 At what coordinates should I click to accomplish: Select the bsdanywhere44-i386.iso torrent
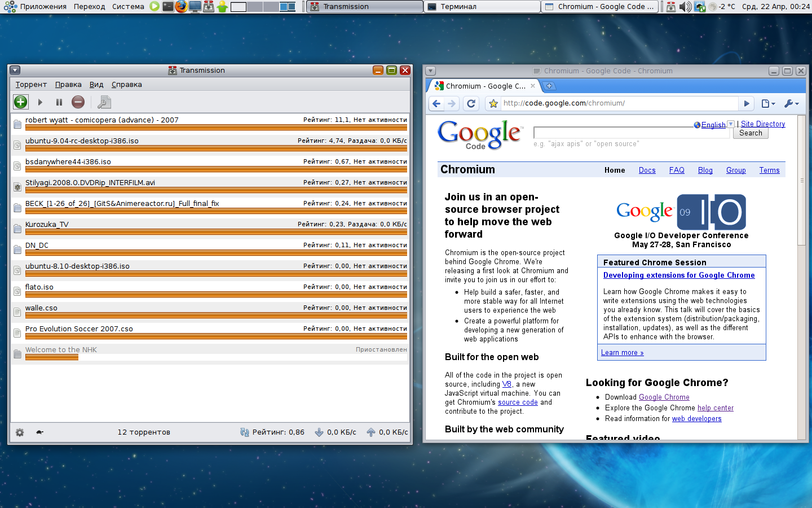[x=210, y=165]
